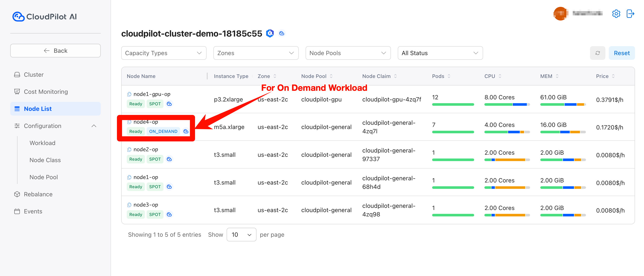This screenshot has height=276, width=644.
Task: Click the cloud provider icon next to cluster title
Action: [x=282, y=33]
